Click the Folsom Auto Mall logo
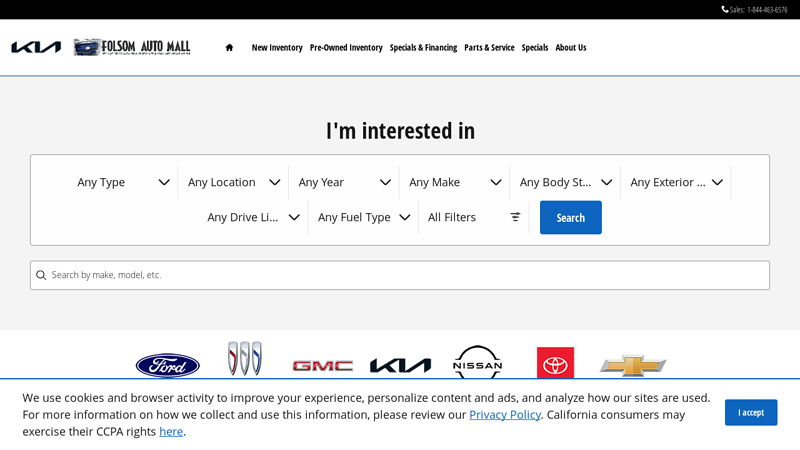This screenshot has width=800, height=450. tap(132, 47)
